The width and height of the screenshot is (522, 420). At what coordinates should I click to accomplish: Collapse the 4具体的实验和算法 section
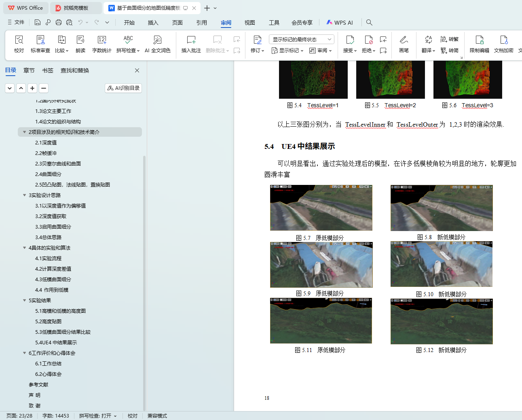pyautogui.click(x=24, y=248)
